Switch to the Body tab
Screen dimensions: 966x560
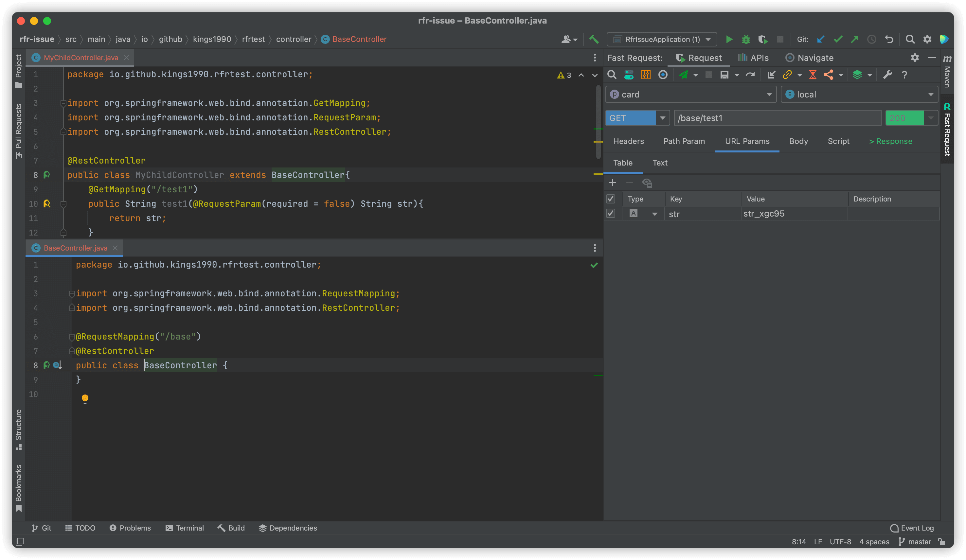(x=798, y=141)
